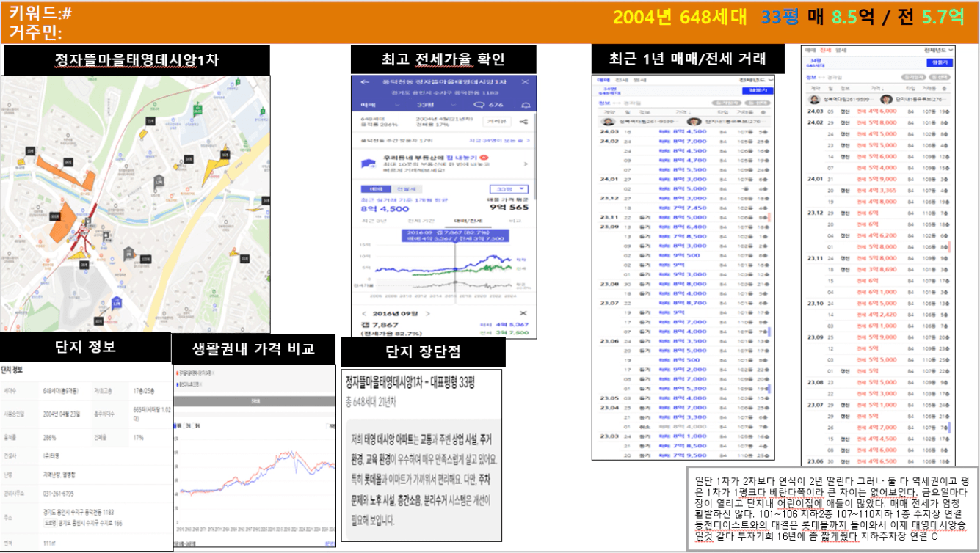The width and height of the screenshot is (980, 553).
Task: Select 매매 tab in the sales transaction list
Action: pyautogui.click(x=603, y=80)
